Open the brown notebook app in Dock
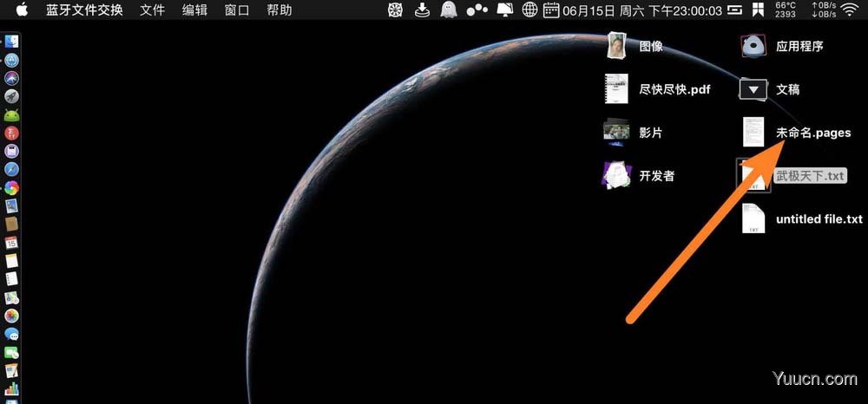This screenshot has width=868, height=404. [11, 225]
